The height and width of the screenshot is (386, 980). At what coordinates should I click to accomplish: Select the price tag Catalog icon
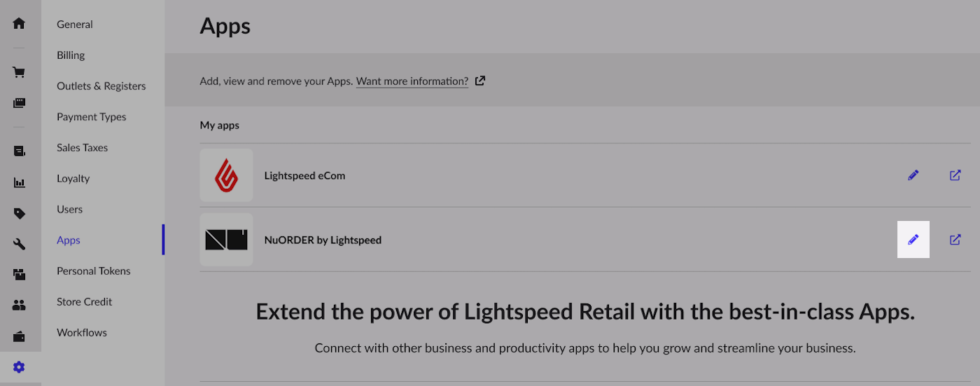(19, 213)
